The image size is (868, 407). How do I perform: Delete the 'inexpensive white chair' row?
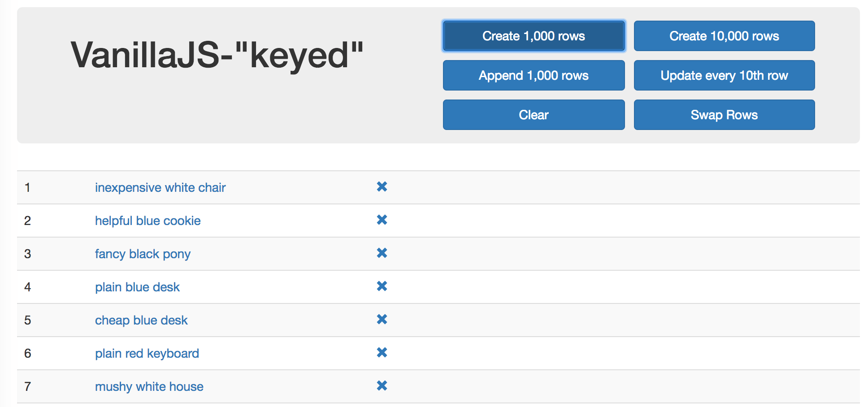[382, 187]
